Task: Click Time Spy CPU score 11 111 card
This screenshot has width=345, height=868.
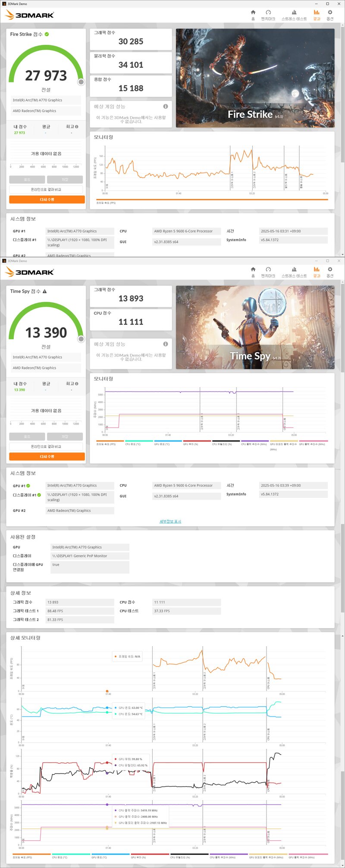Action: click(131, 320)
